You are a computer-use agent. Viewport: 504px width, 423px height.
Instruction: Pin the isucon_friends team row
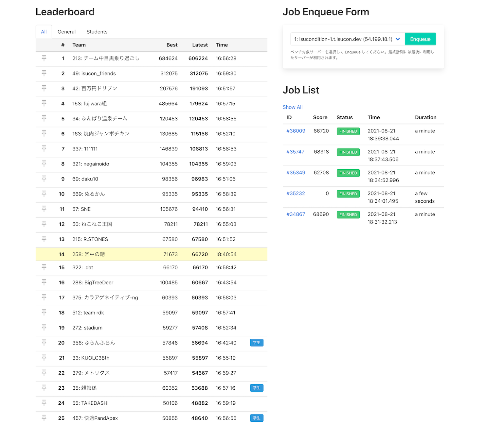point(44,73)
